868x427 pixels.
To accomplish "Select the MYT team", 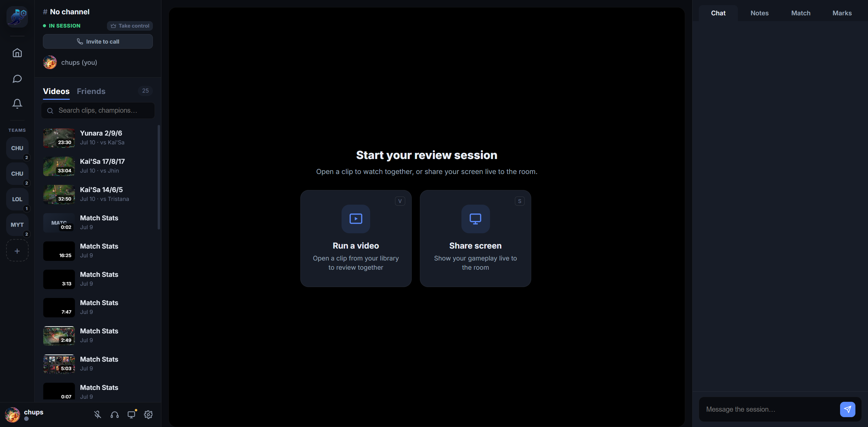I will click(17, 225).
